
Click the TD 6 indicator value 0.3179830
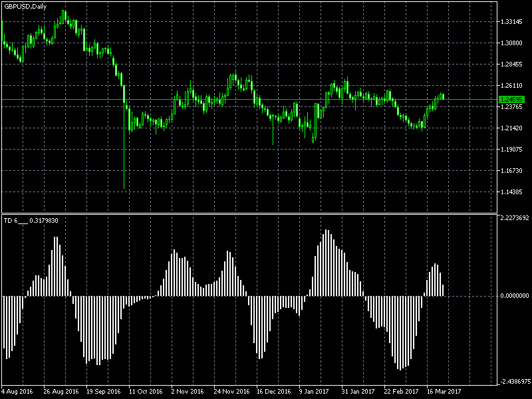tap(44, 221)
